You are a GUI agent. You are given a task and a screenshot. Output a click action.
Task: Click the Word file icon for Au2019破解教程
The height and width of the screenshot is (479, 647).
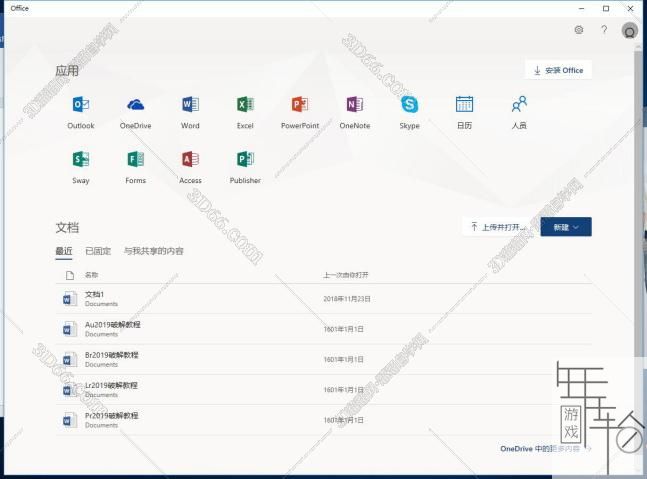[x=69, y=329]
